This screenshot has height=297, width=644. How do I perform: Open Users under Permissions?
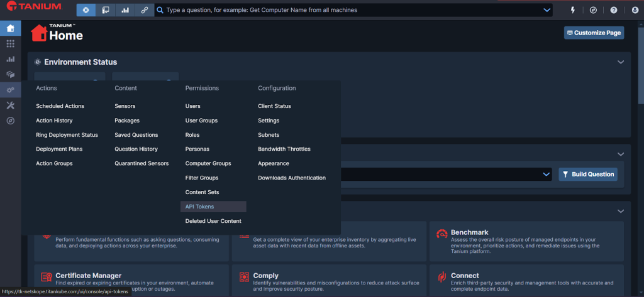[x=192, y=106]
